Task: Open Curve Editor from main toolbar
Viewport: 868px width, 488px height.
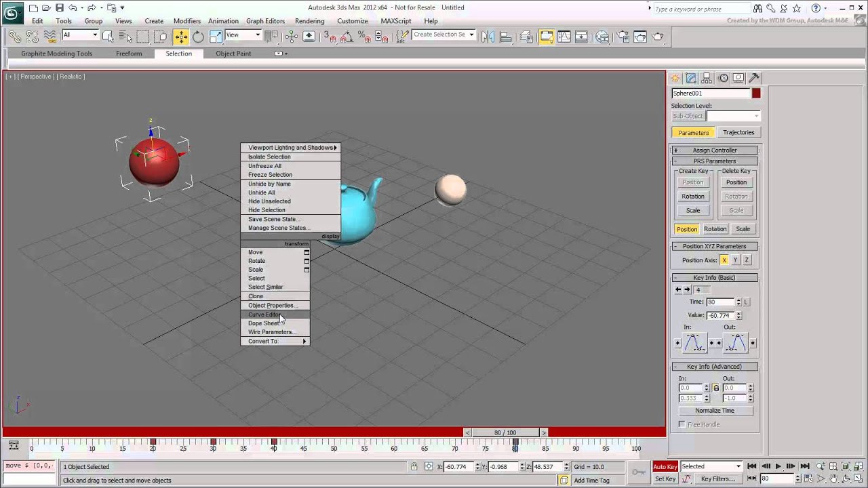Action: tap(564, 37)
